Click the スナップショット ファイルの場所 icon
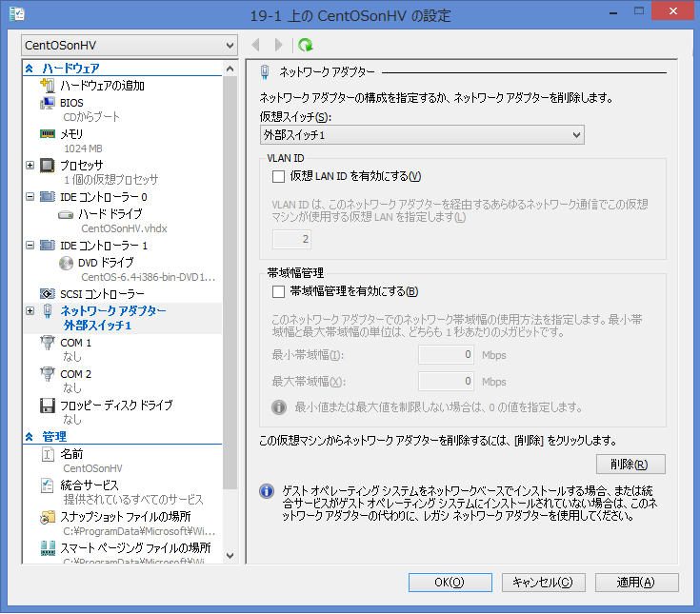Image resolution: width=700 pixels, height=614 pixels. [48, 517]
